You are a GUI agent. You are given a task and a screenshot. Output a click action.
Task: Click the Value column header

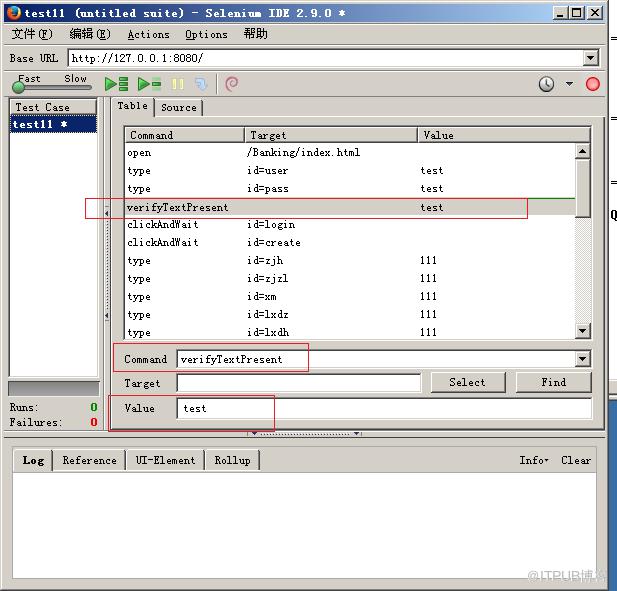pos(504,135)
